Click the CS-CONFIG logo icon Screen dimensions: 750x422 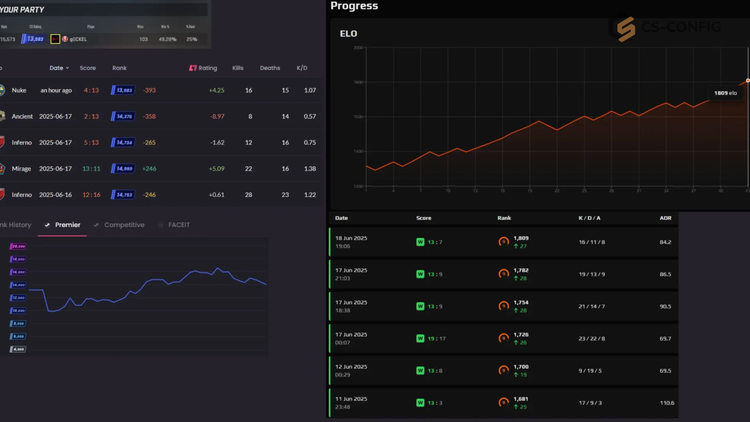[625, 29]
